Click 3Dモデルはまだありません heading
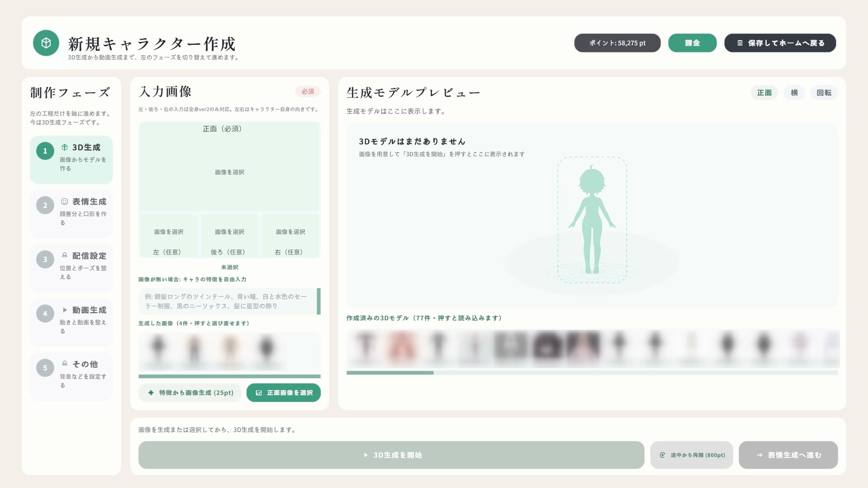 pos(412,141)
